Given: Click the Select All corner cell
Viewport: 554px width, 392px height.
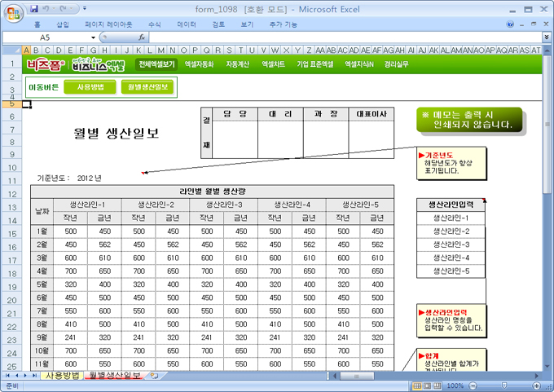Looking at the screenshot, I should [13, 50].
